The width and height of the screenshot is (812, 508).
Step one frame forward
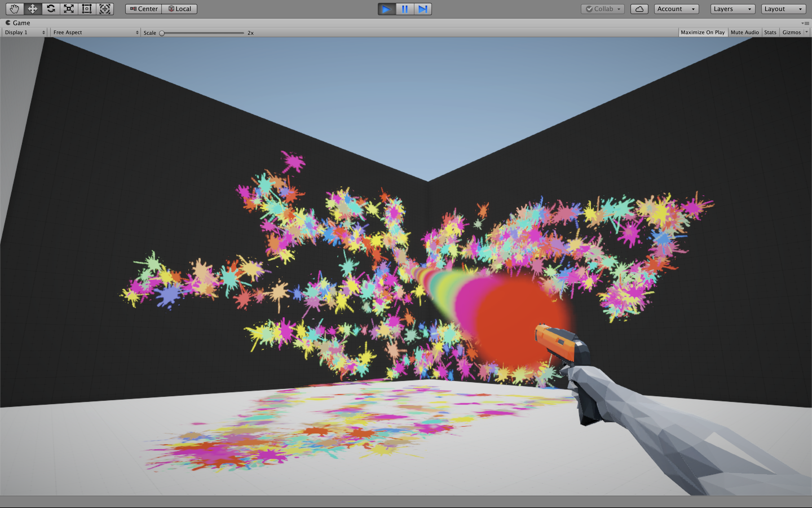[x=423, y=9]
